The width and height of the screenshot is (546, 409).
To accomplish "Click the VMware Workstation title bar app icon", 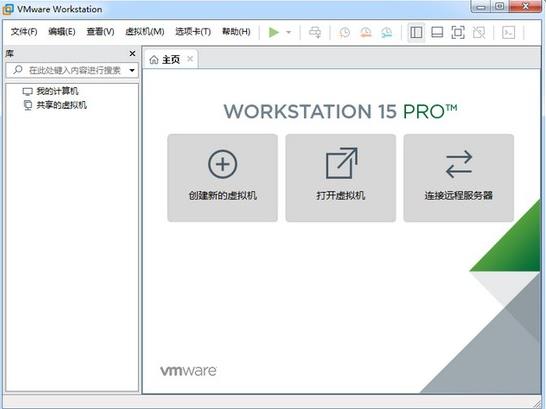I will coord(8,9).
